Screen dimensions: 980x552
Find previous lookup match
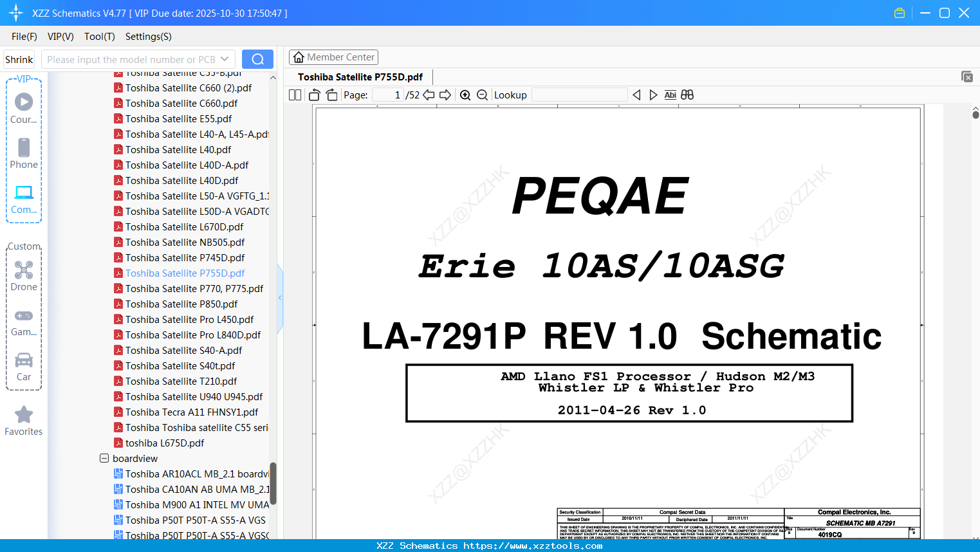coord(636,95)
